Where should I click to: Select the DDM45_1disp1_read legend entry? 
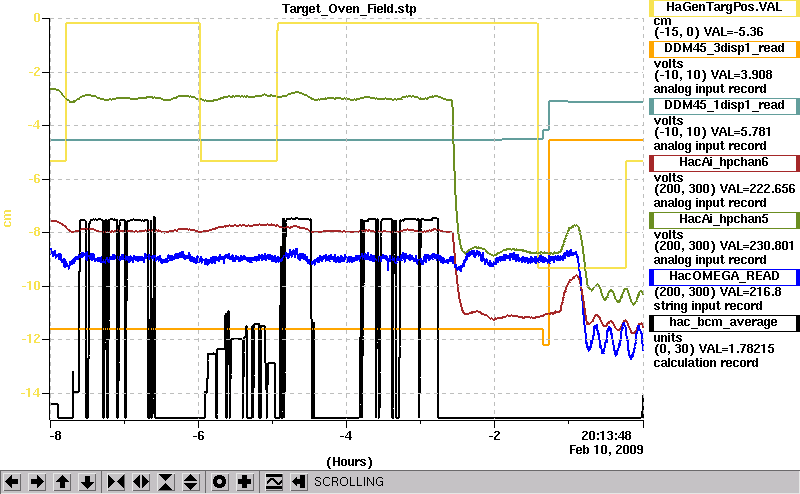[x=724, y=106]
